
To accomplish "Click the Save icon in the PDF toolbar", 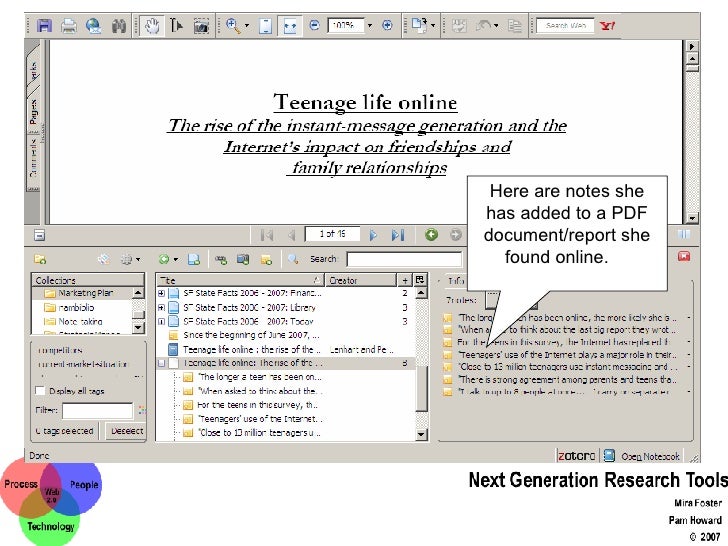I will [44, 25].
